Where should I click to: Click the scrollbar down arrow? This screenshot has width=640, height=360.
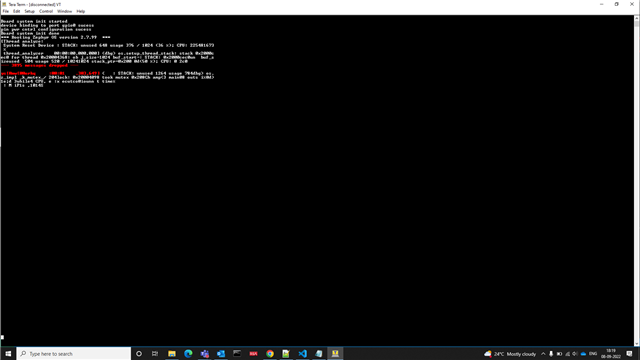(x=637, y=344)
